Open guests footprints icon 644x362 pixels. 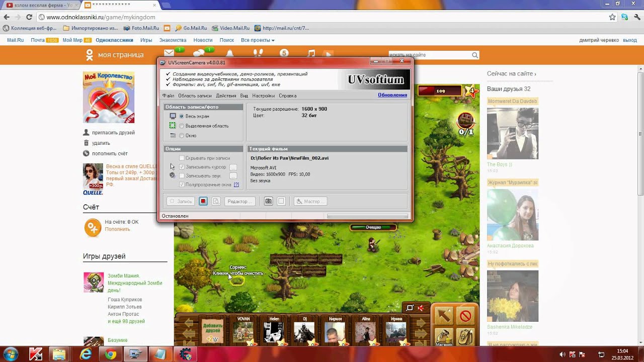tap(258, 54)
